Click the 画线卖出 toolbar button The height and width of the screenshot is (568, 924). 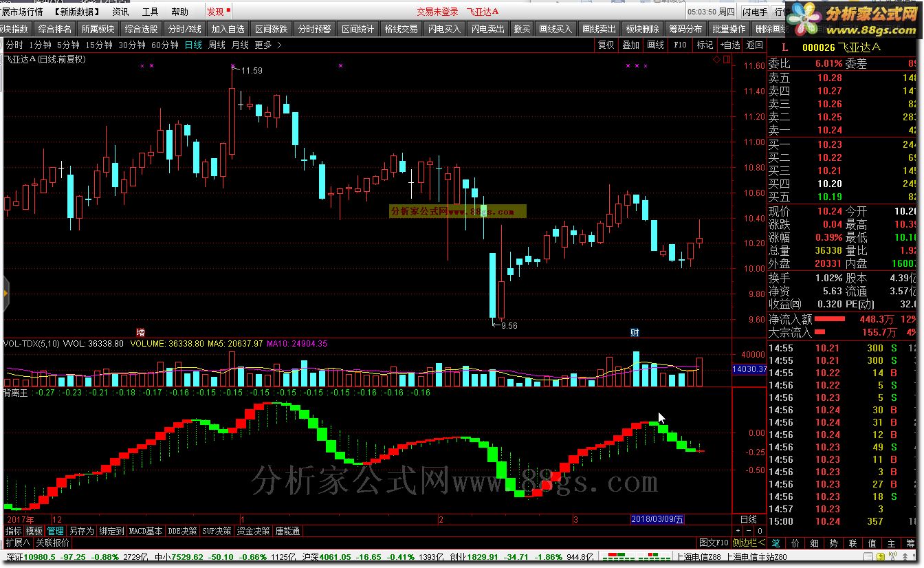[x=599, y=29]
